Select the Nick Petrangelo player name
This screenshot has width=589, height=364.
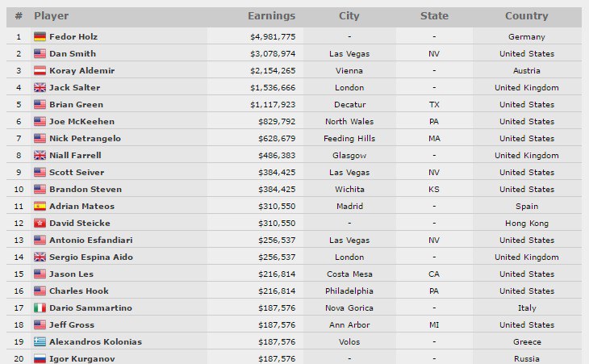click(85, 138)
